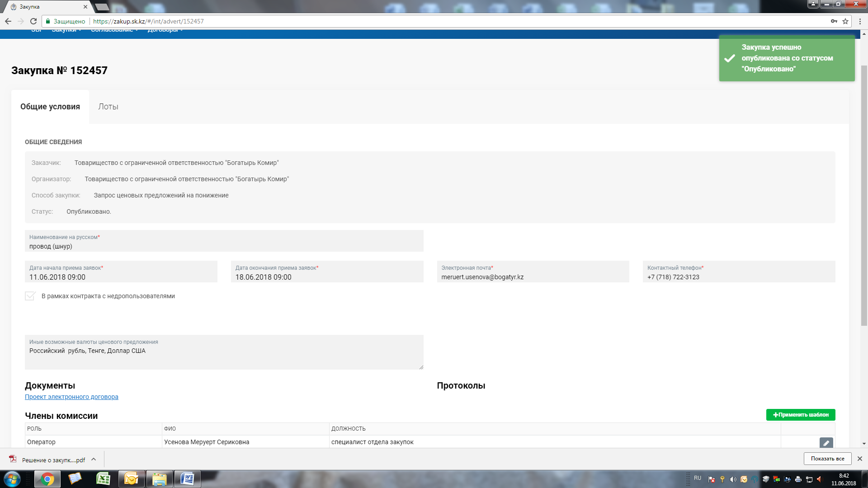Bookmark this page with the star icon
Viewport: 868px width, 488px height.
845,21
